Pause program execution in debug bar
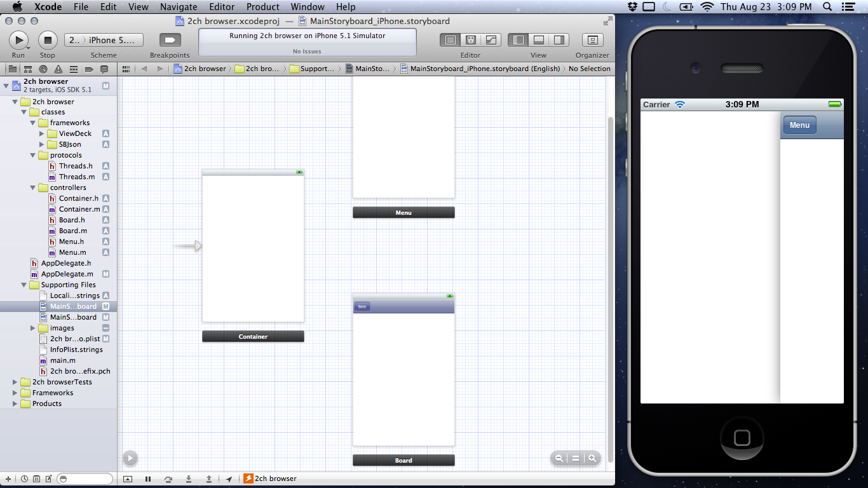The width and height of the screenshot is (868, 488). [x=148, y=479]
